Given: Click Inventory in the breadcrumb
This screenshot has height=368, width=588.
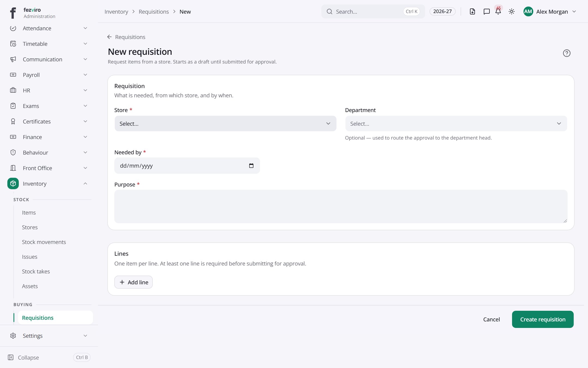Looking at the screenshot, I should 116,12.
